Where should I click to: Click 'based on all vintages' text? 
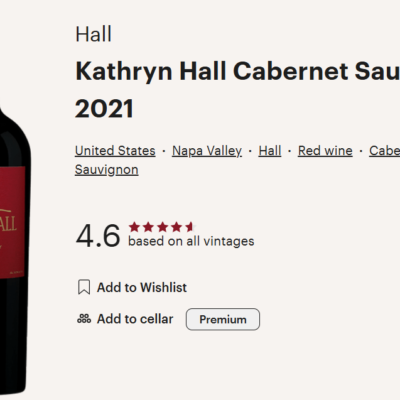(x=191, y=241)
